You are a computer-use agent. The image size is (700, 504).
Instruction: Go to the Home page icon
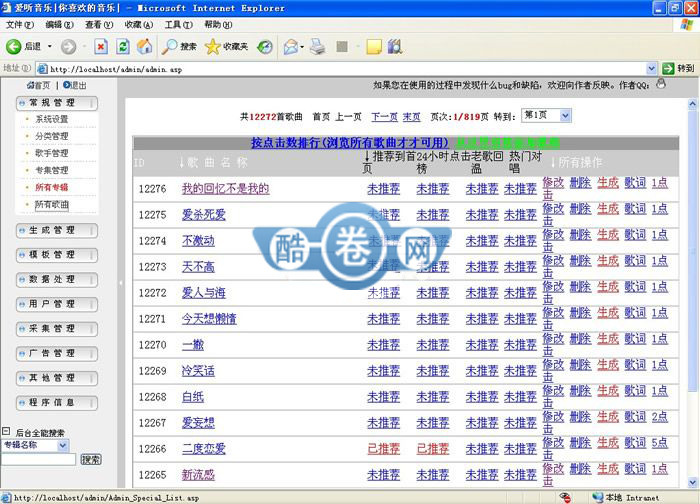click(144, 46)
